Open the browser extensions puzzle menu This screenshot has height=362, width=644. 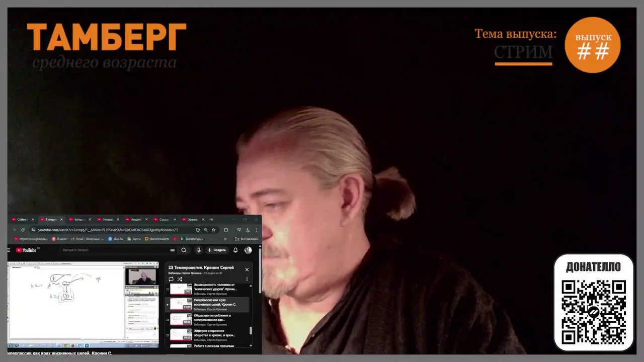(226, 230)
